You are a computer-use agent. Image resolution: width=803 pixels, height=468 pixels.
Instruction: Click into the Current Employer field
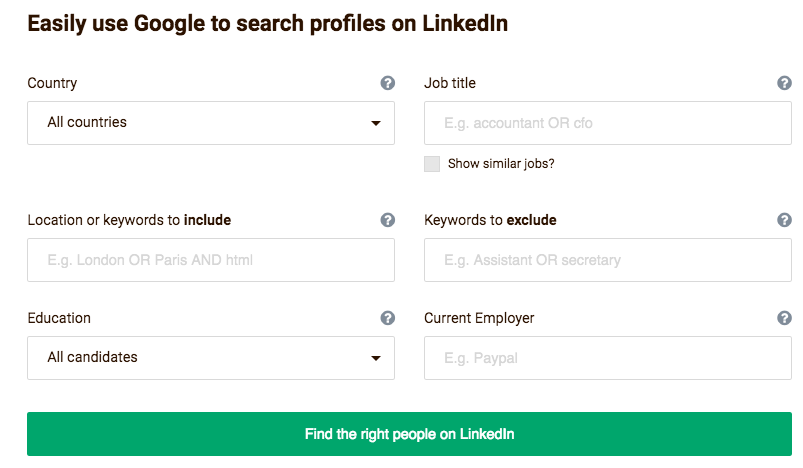pyautogui.click(x=608, y=358)
